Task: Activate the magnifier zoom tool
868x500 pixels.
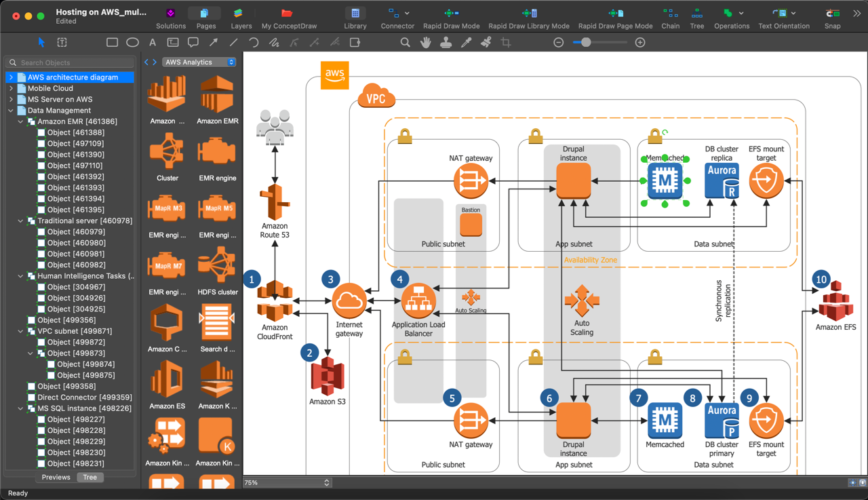Action: 405,42
